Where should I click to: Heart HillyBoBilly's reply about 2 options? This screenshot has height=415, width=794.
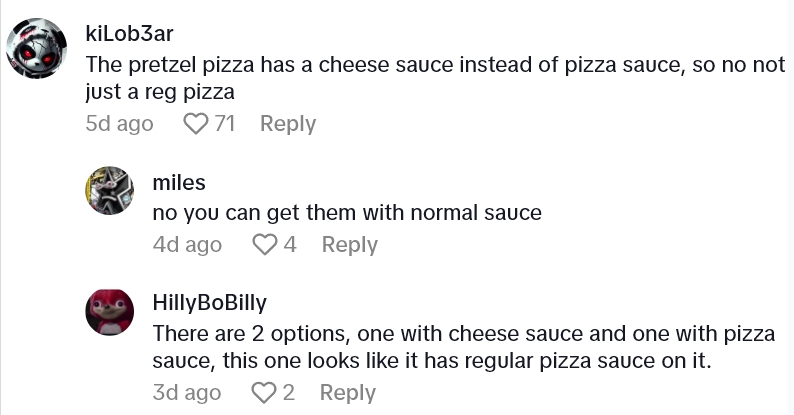tap(264, 393)
